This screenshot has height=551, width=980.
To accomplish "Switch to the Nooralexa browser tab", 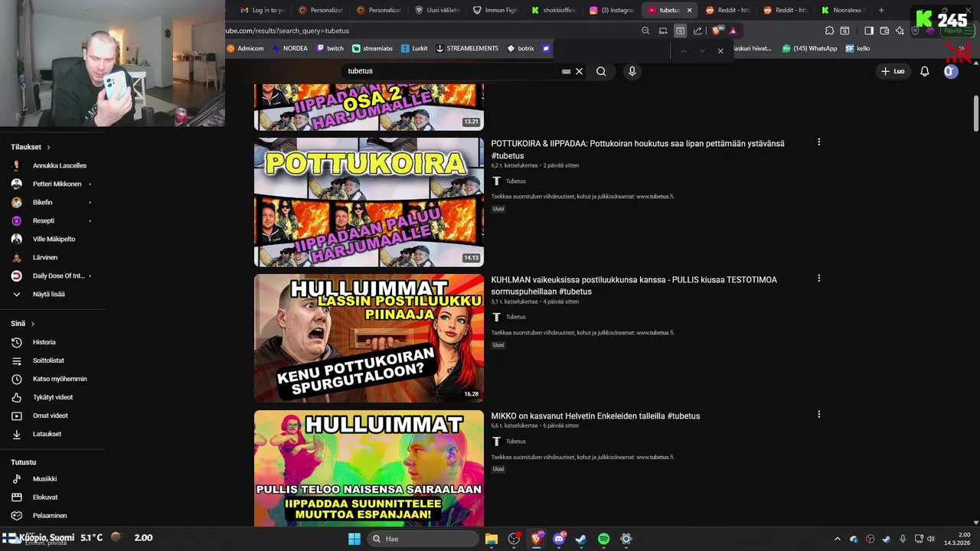I will pyautogui.click(x=844, y=10).
